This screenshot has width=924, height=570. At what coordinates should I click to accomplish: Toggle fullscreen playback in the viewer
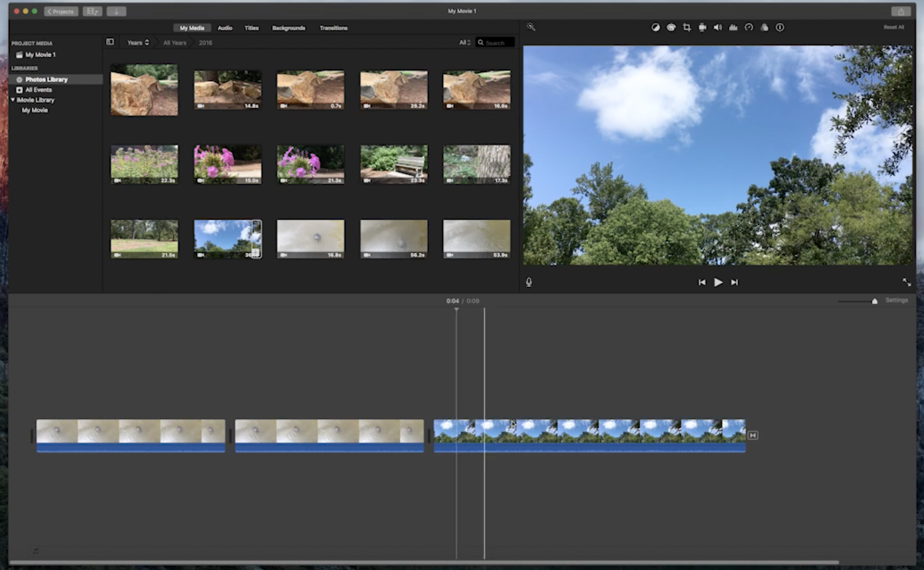point(907,282)
